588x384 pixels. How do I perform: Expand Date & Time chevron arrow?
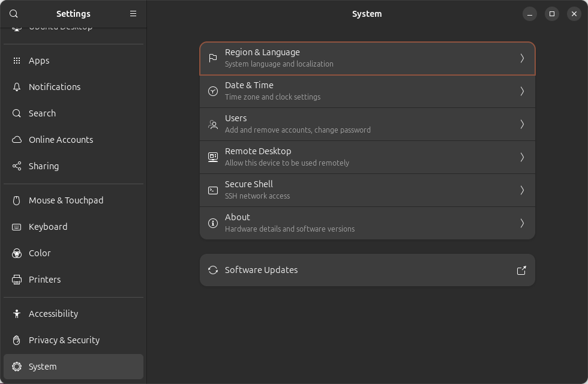click(522, 91)
